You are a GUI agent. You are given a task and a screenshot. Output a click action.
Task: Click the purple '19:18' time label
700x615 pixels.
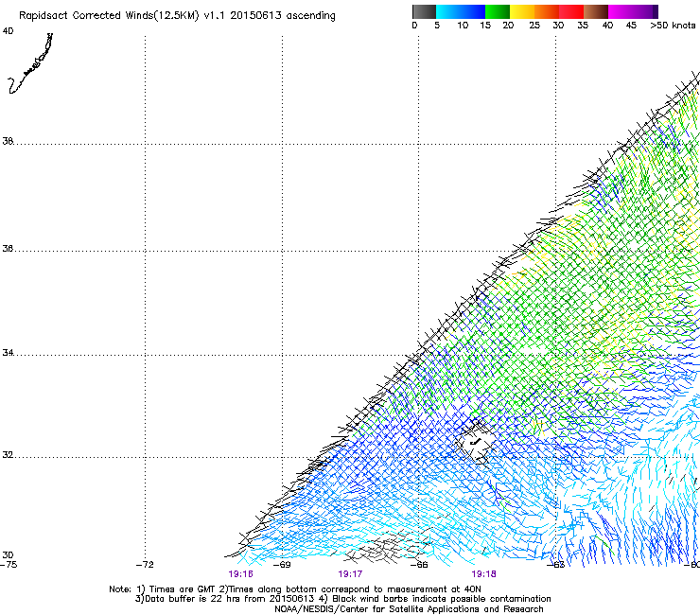[484, 574]
